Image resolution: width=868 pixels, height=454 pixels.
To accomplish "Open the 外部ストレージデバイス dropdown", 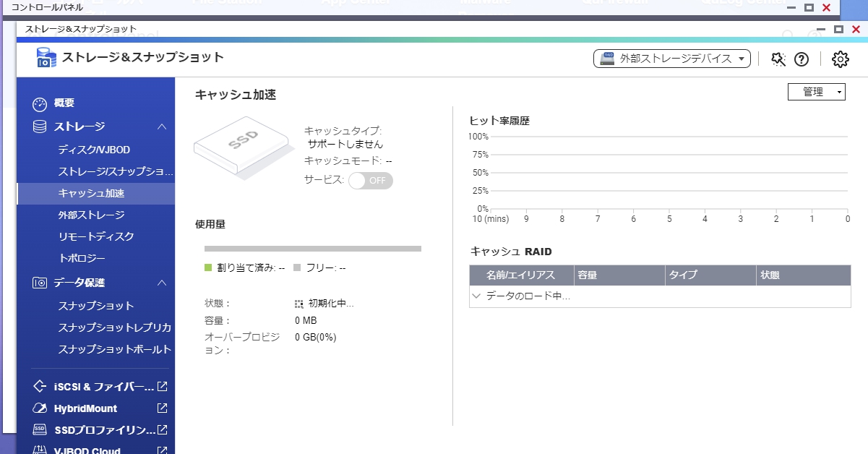I will pyautogui.click(x=671, y=59).
